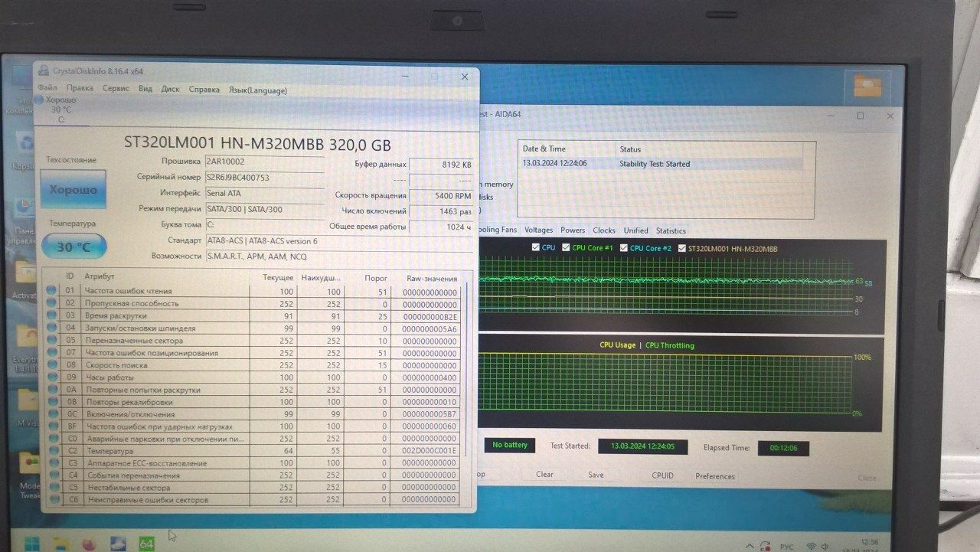Viewport: 980px width, 552px height.
Task: Click the Clear button in AIDA64
Action: click(544, 475)
